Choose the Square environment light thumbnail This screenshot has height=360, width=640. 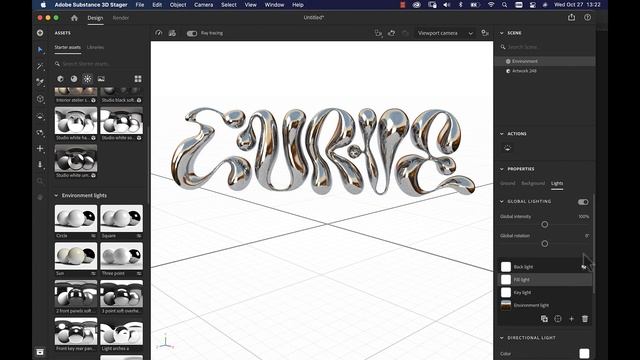(x=122, y=219)
